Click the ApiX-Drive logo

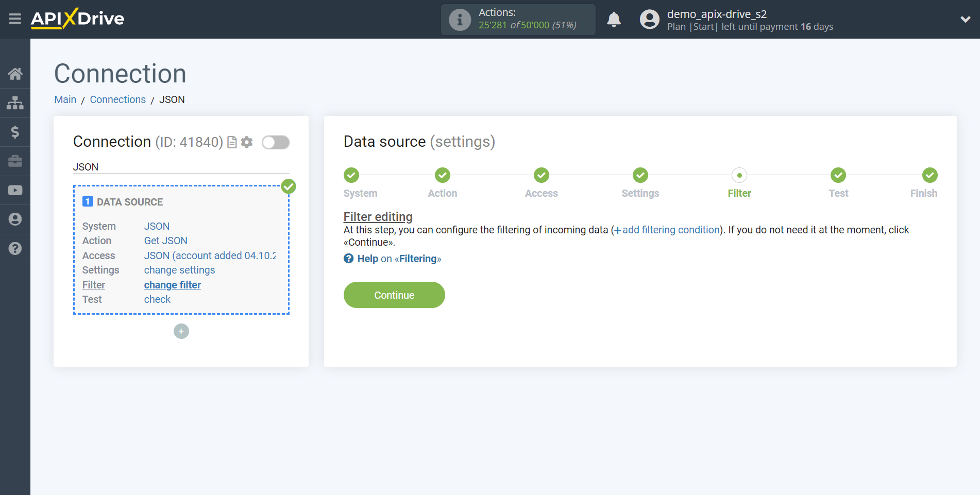point(77,19)
